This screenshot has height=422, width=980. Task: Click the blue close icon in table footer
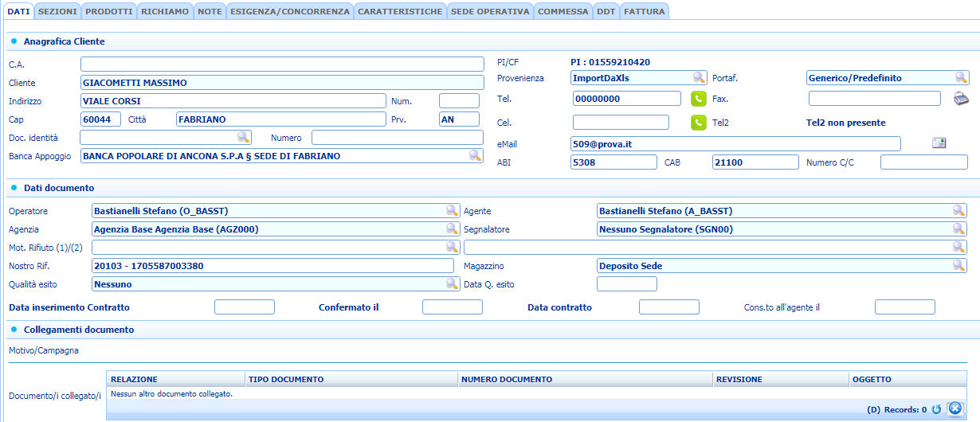point(955,408)
